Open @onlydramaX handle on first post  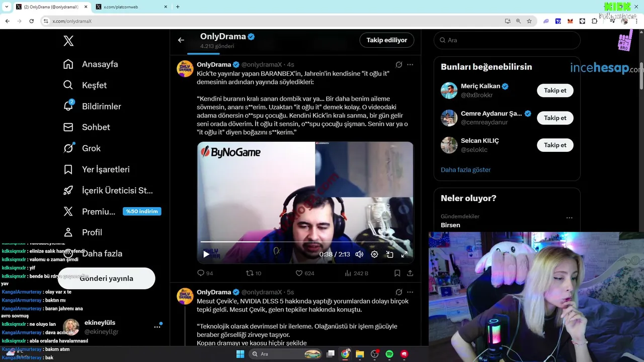coord(262,65)
